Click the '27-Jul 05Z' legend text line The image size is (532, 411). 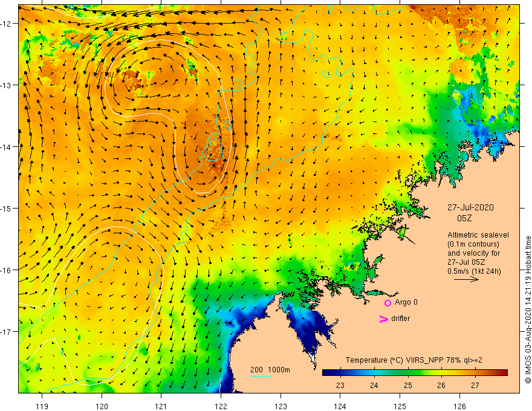[466, 262]
